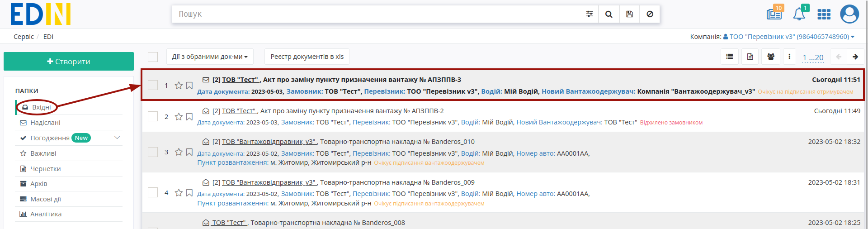Open the apps grid menu
The image size is (868, 229).
point(824,14)
